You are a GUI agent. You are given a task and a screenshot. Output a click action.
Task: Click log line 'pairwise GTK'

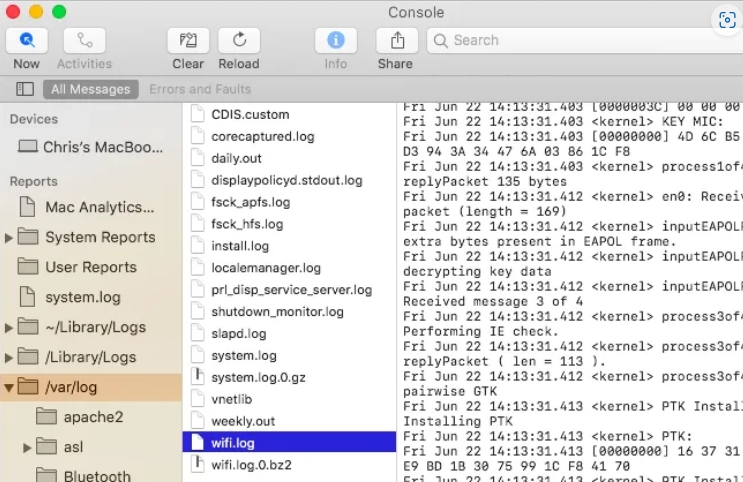coord(450,391)
